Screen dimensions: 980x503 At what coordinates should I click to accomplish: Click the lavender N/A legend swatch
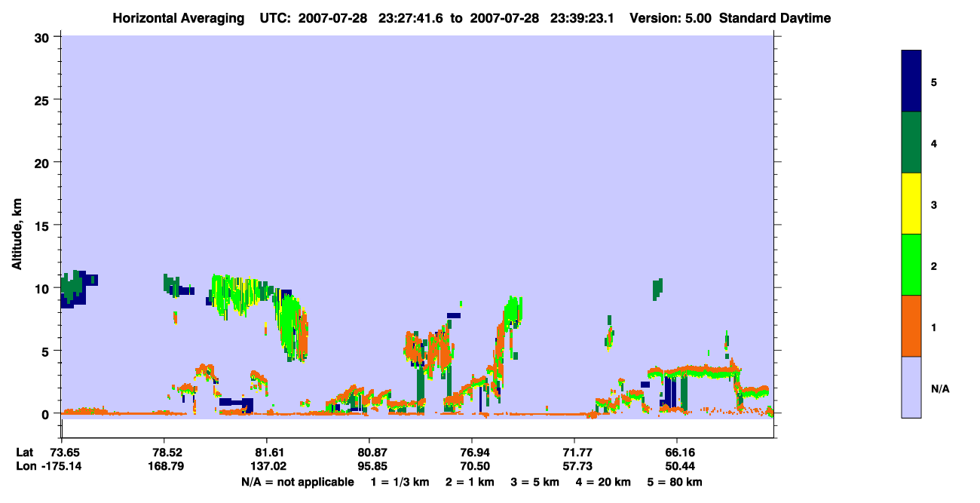coord(911,387)
